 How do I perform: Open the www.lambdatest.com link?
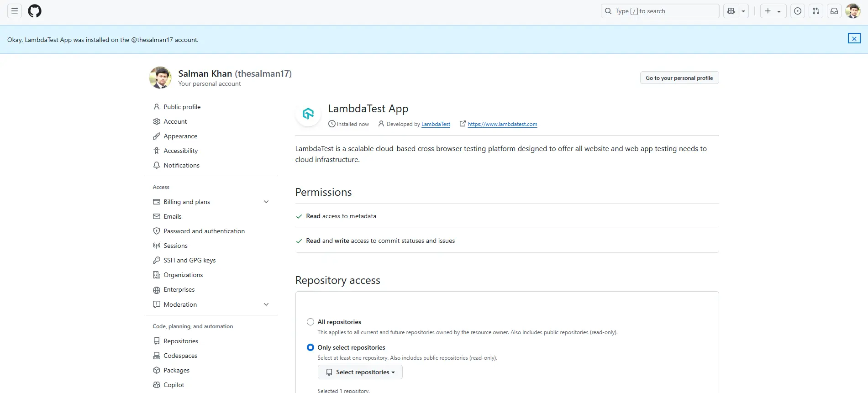point(502,124)
